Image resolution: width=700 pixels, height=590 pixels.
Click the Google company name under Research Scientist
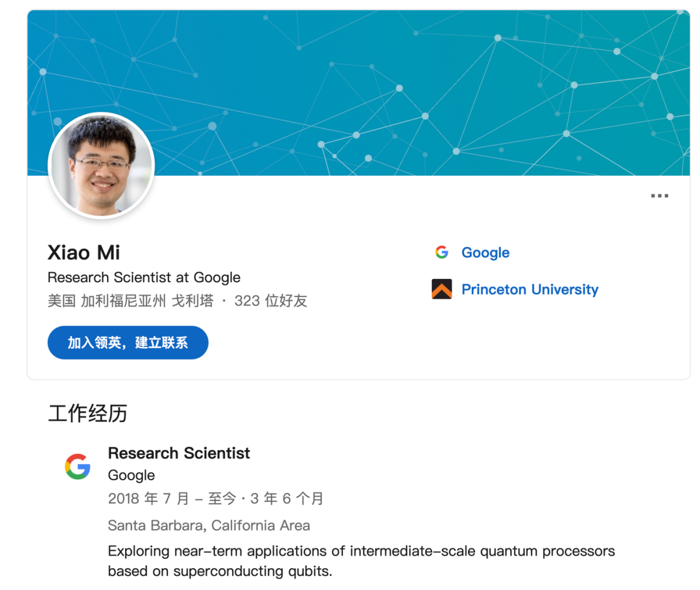(131, 475)
